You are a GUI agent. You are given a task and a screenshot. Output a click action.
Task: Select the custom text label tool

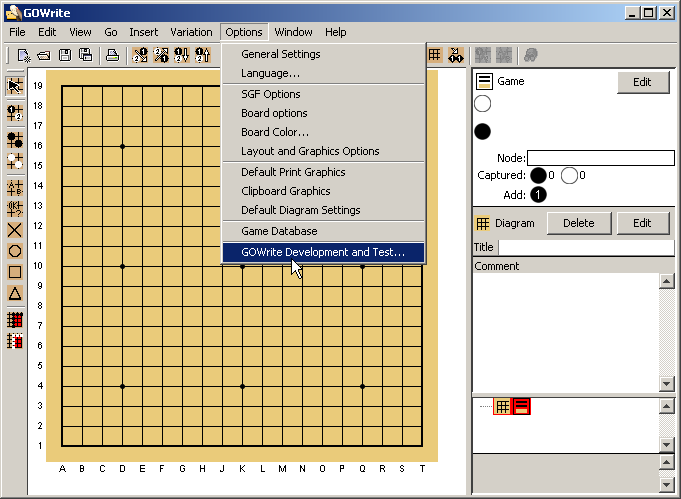click(x=15, y=209)
